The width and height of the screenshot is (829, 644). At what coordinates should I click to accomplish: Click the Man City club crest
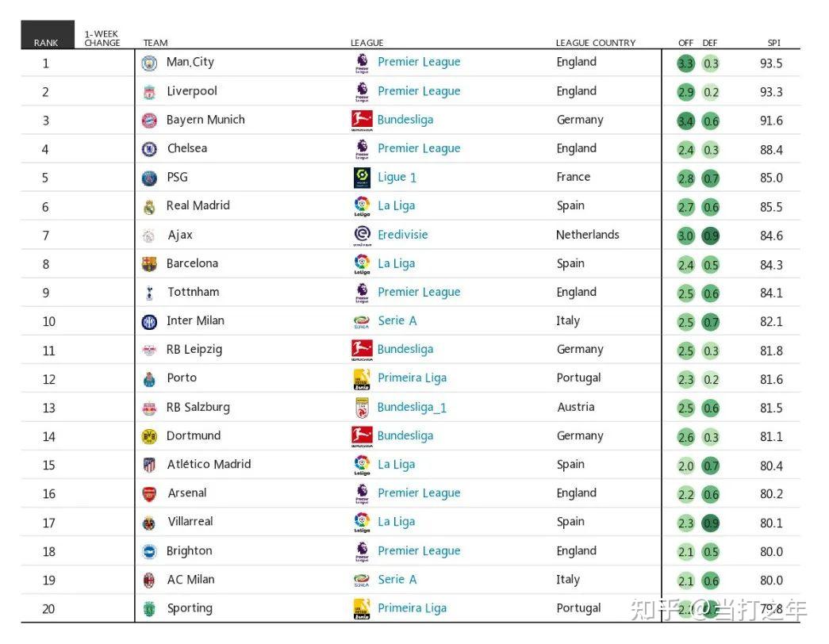[x=149, y=63]
